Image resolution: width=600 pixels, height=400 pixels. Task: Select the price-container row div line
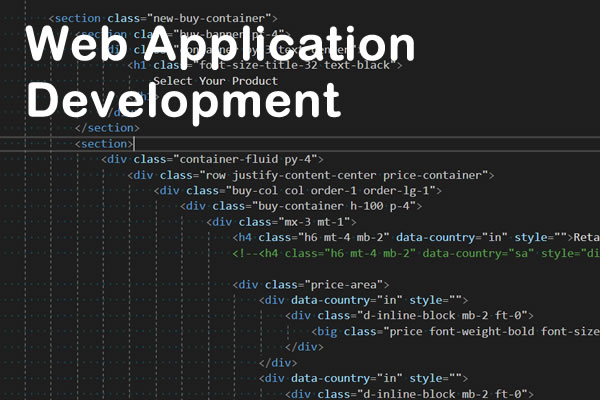pyautogui.click(x=311, y=175)
